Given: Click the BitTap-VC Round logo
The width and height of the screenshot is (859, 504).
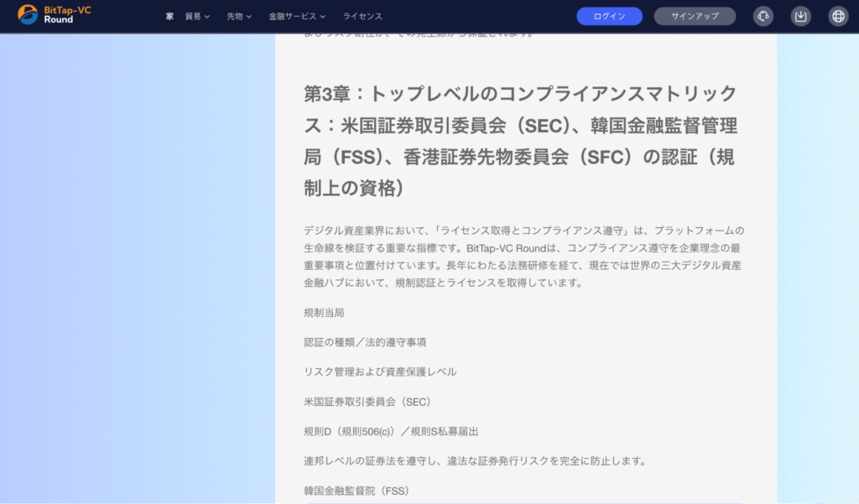Looking at the screenshot, I should click(55, 15).
